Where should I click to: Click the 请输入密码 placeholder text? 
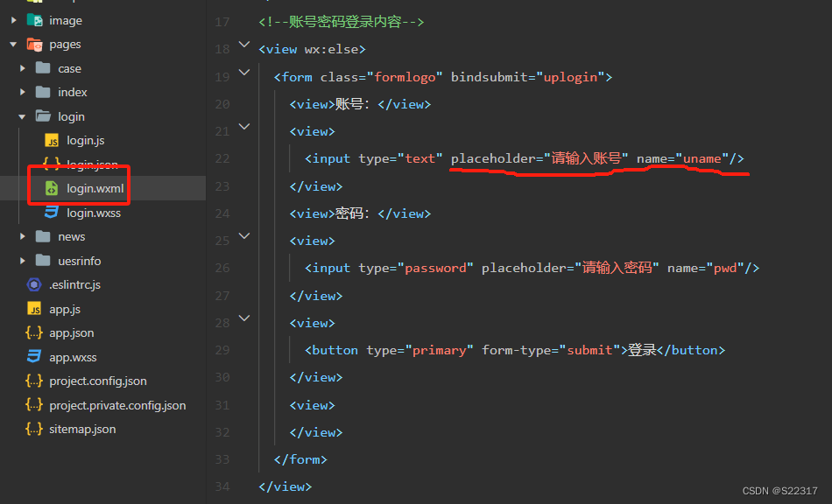pyautogui.click(x=617, y=268)
